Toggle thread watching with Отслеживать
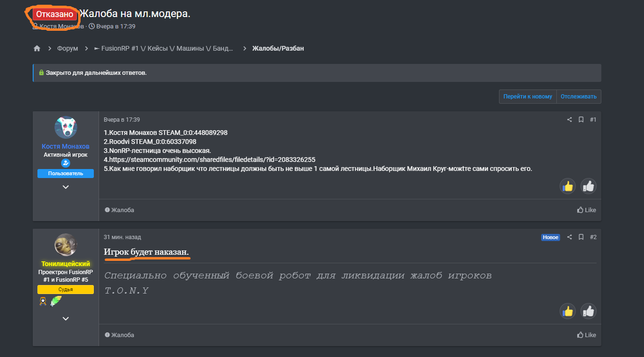The image size is (644, 357). pyautogui.click(x=578, y=97)
